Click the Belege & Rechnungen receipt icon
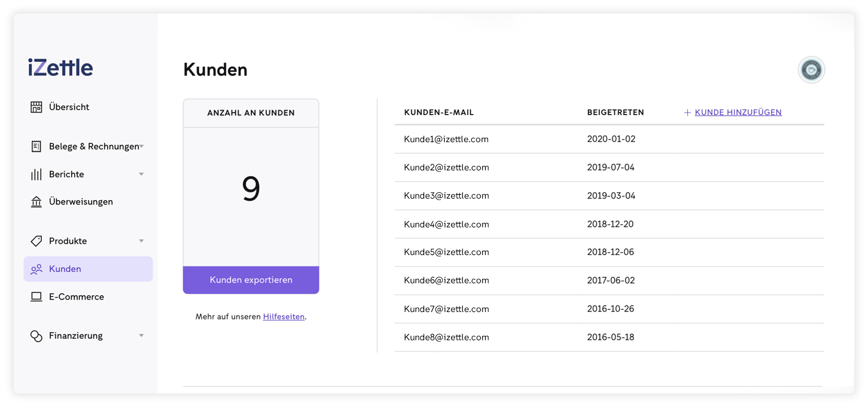The height and width of the screenshot is (407, 868). (x=36, y=147)
